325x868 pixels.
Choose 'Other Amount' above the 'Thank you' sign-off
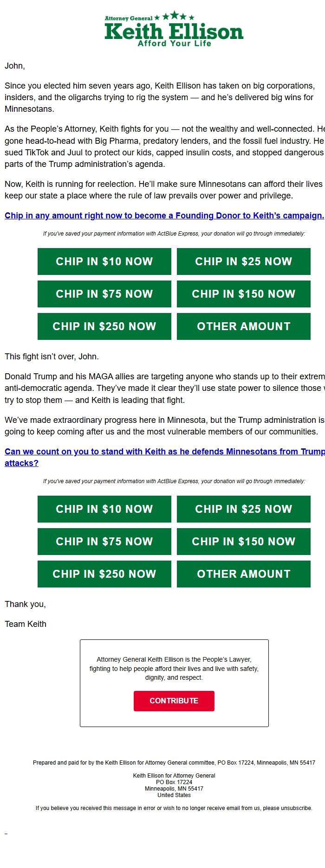243,574
